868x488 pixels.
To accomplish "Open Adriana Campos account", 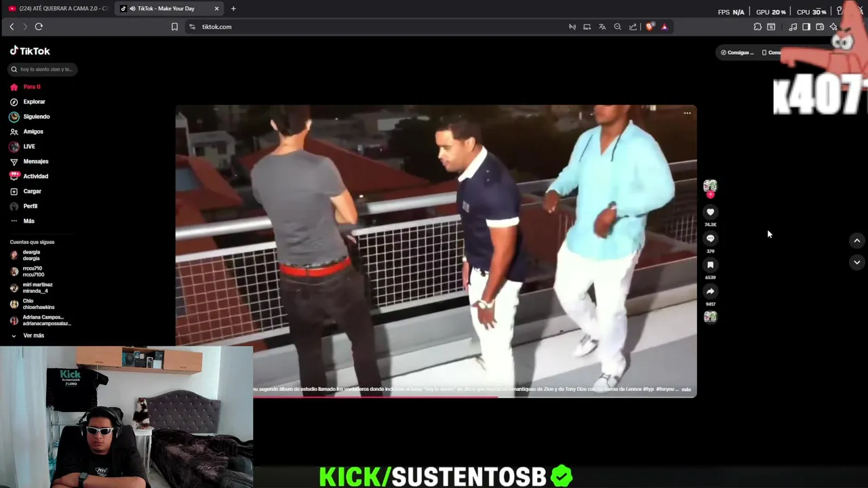I will pos(41,320).
